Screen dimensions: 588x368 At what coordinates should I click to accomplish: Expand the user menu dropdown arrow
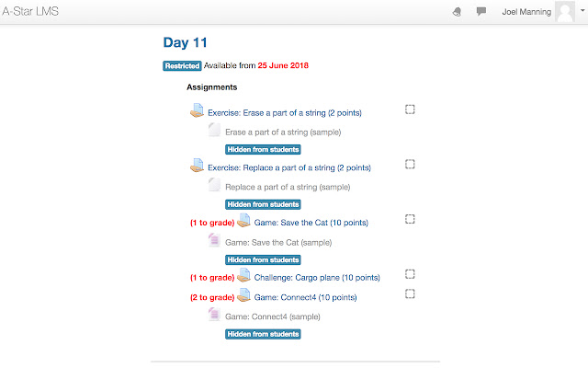point(582,13)
